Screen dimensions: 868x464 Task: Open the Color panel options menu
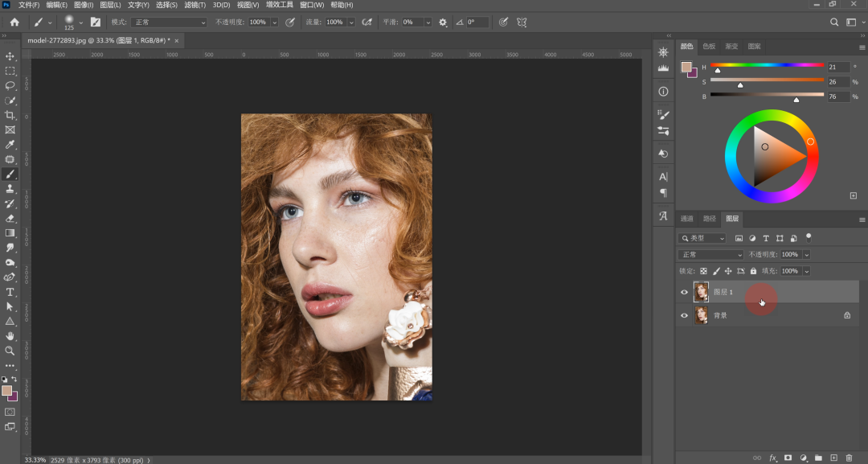tap(862, 47)
